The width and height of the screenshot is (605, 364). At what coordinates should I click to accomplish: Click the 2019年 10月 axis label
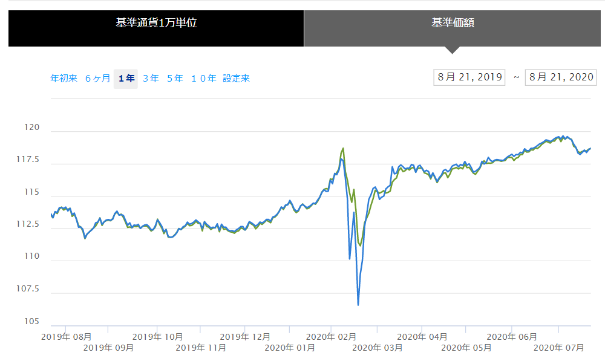pos(157,337)
